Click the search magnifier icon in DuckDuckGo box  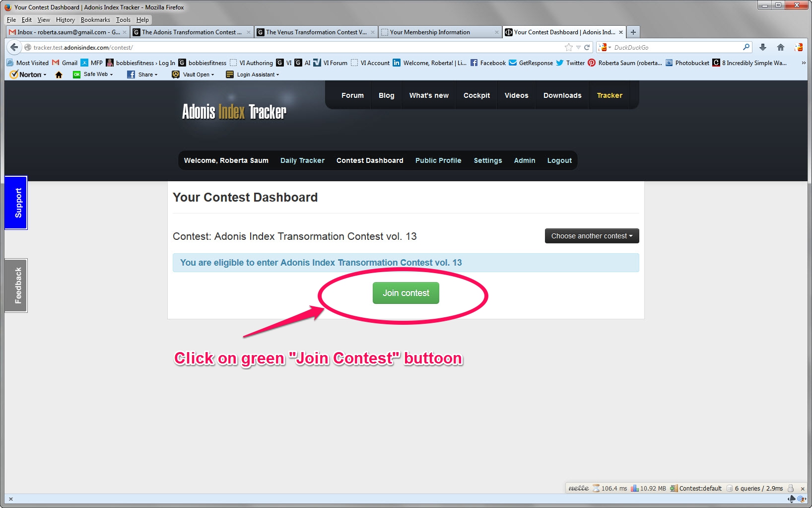746,47
